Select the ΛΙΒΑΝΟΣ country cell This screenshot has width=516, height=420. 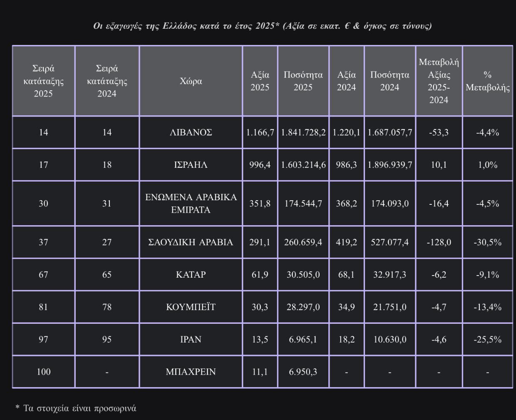coord(191,132)
